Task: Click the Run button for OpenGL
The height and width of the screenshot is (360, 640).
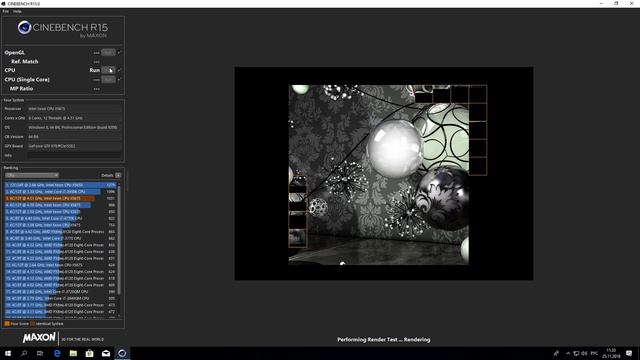Action: (x=108, y=53)
